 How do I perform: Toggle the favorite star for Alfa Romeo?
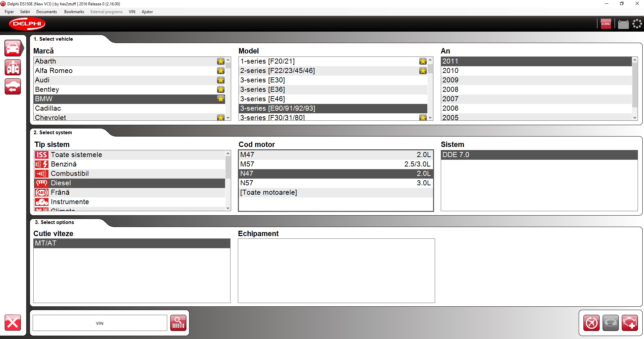pos(221,71)
